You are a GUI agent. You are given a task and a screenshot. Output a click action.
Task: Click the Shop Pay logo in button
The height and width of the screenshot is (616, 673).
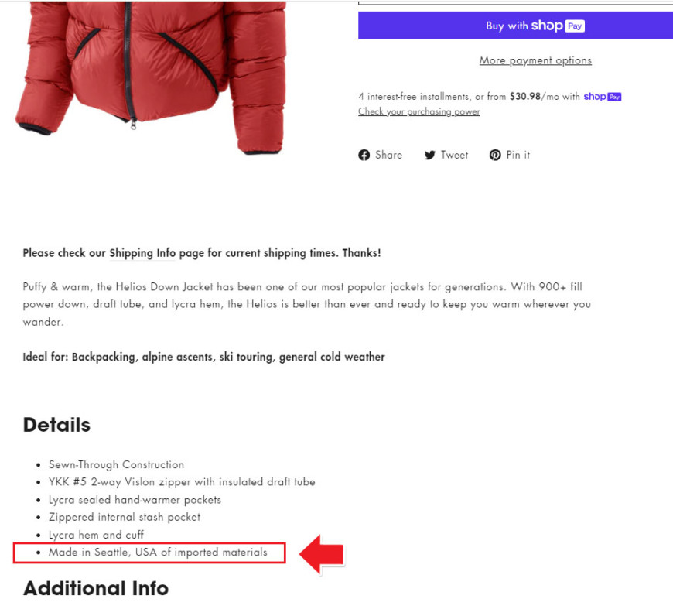(558, 26)
